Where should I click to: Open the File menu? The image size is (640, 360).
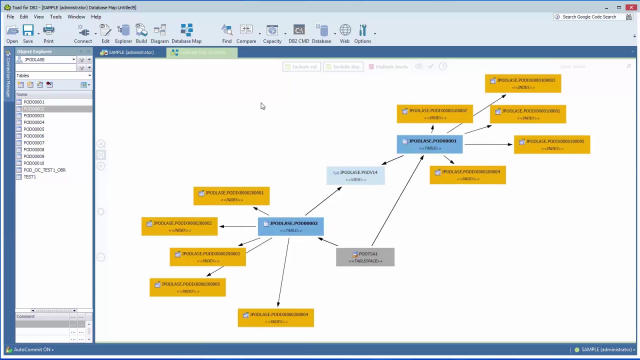tap(10, 17)
